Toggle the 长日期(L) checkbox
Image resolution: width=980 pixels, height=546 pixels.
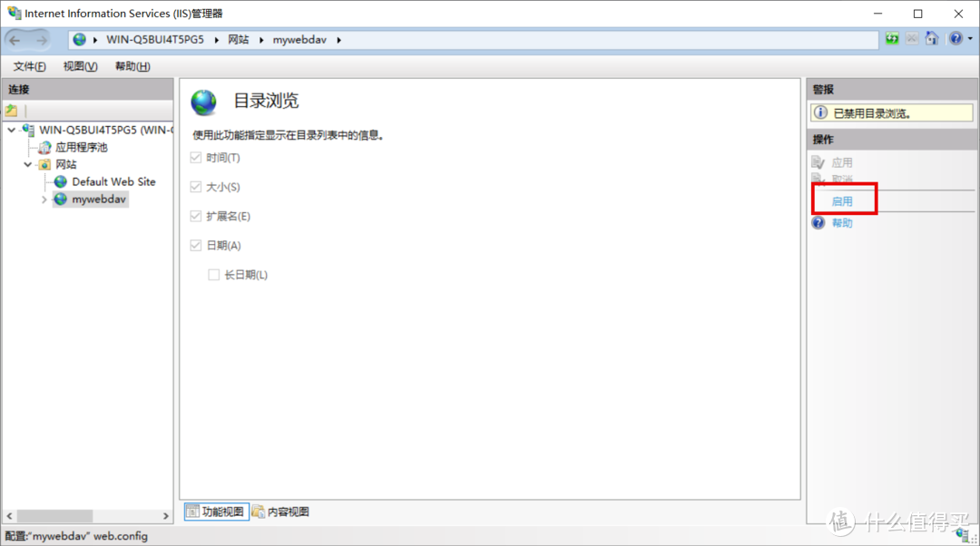click(214, 275)
